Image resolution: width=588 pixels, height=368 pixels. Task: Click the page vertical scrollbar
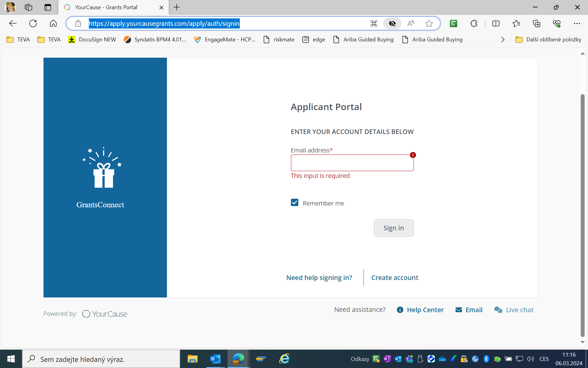tap(582, 215)
